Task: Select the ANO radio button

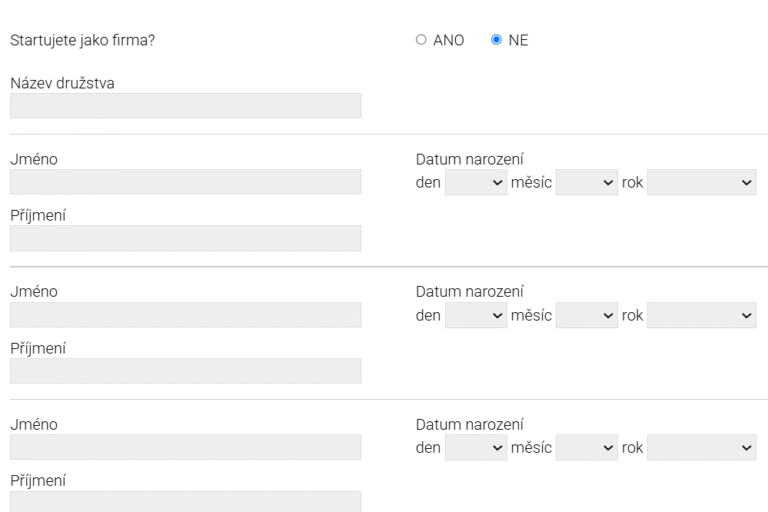Action: tap(421, 41)
